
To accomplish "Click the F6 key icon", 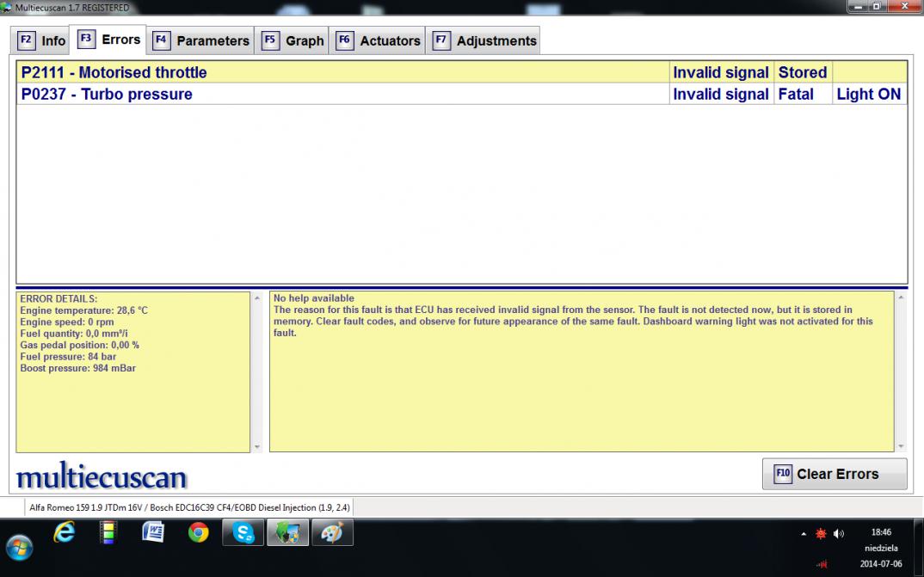I will [344, 40].
